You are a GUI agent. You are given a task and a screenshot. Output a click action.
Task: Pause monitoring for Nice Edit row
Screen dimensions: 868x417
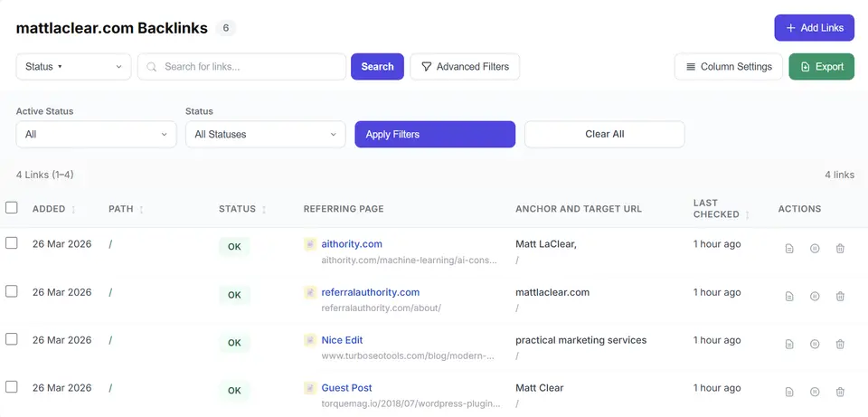[x=815, y=345]
